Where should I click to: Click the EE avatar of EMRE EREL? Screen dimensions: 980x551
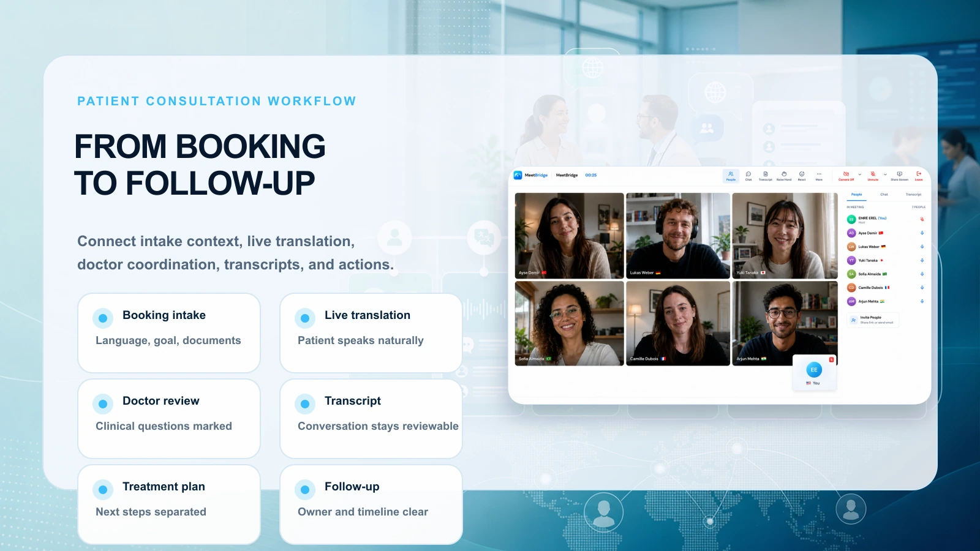click(851, 219)
